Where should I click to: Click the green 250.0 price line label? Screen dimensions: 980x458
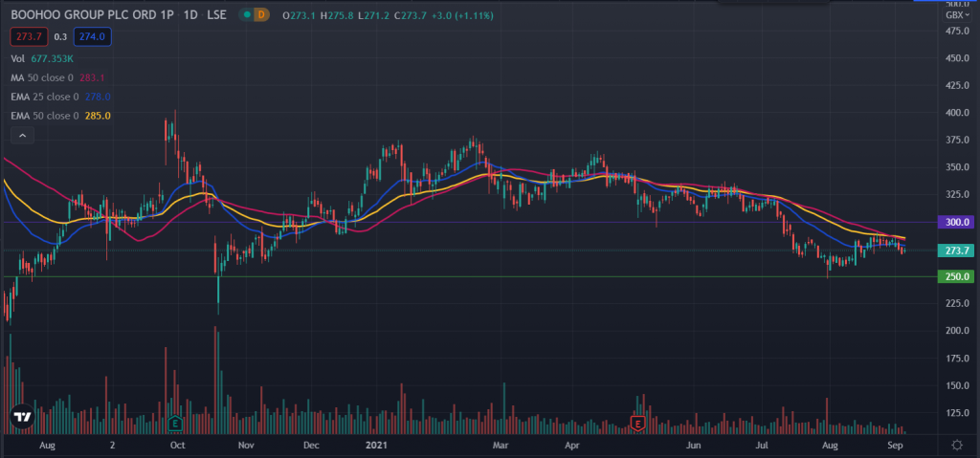pyautogui.click(x=956, y=276)
